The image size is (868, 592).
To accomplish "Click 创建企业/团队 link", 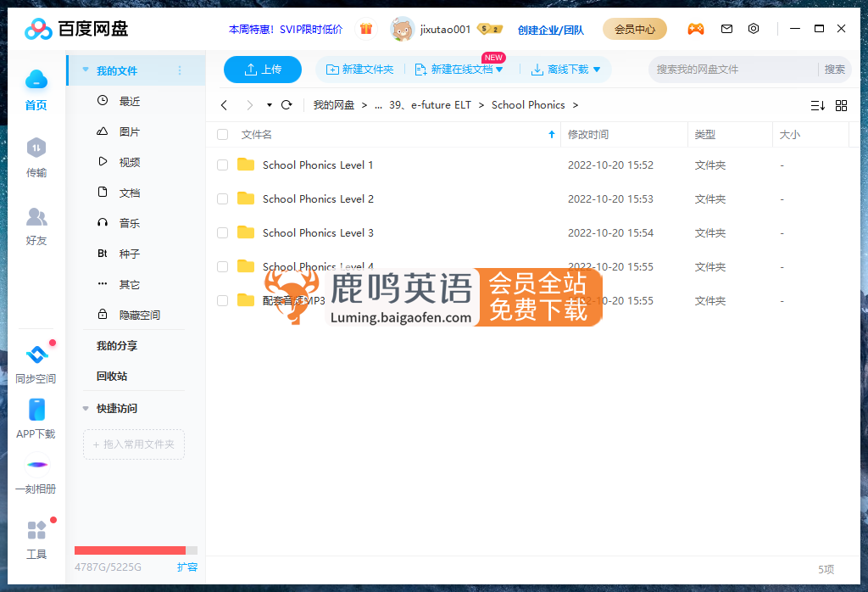I will click(x=550, y=30).
